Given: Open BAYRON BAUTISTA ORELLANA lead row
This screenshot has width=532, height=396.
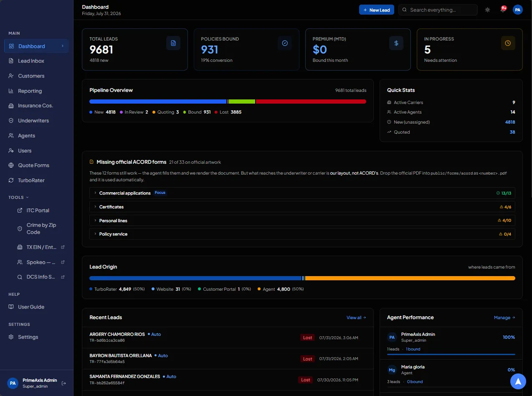Looking at the screenshot, I should 228,359.
